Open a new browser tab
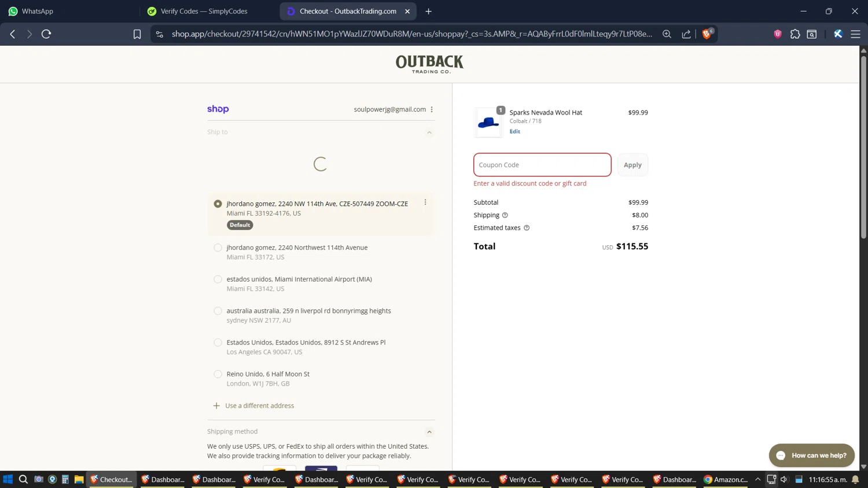The height and width of the screenshot is (488, 868). tap(428, 11)
